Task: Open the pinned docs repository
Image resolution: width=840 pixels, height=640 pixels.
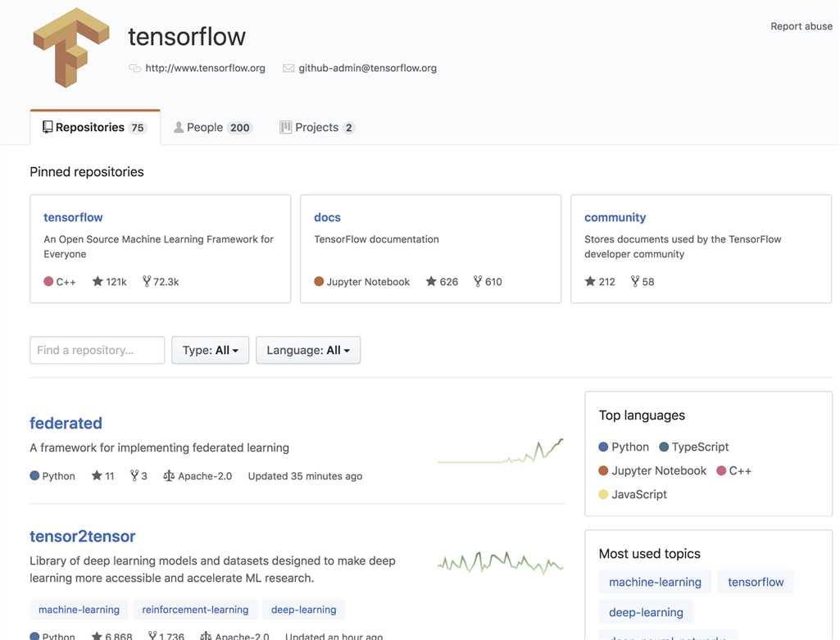Action: (x=327, y=217)
